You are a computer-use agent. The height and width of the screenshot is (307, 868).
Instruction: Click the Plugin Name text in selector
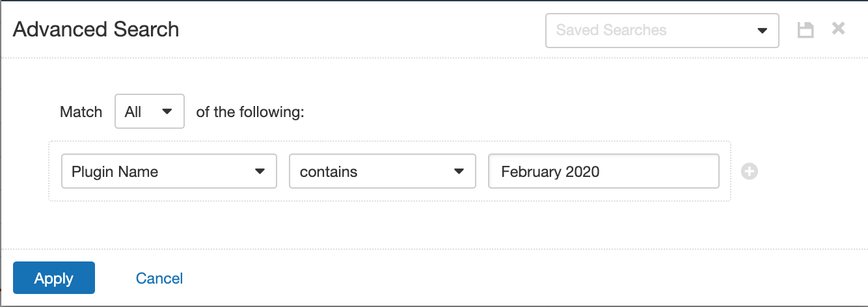coord(115,172)
